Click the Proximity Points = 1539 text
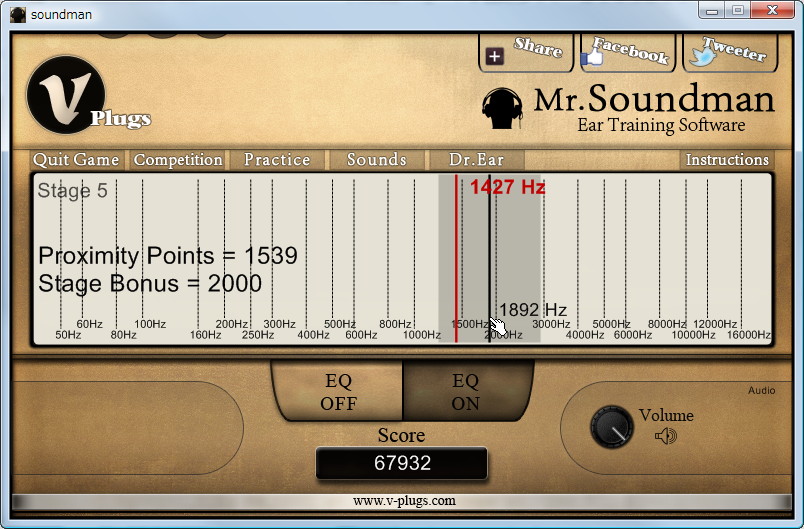Viewport: 804px width, 529px height. [168, 256]
